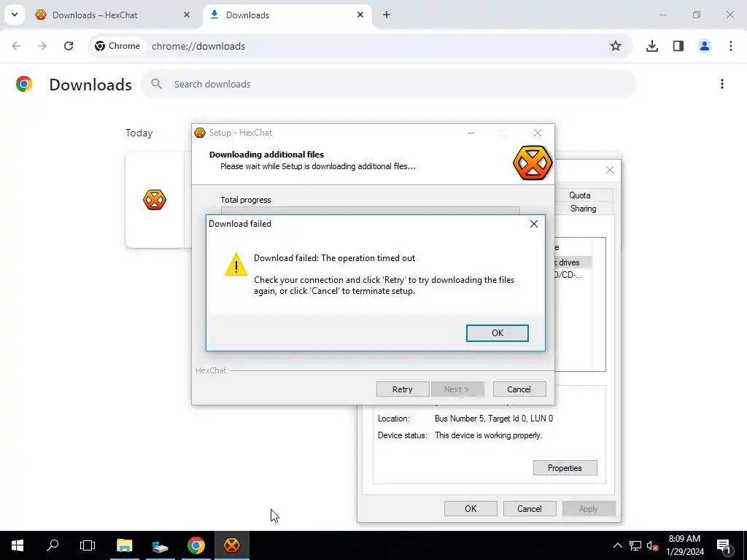Click the Chrome site info chip

coord(117,46)
